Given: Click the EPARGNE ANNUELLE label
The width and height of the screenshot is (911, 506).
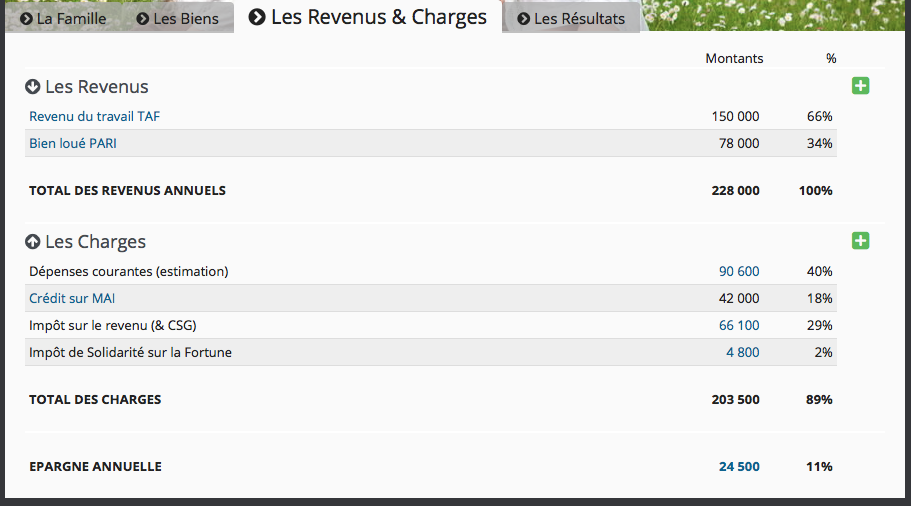Looking at the screenshot, I should 95,466.
